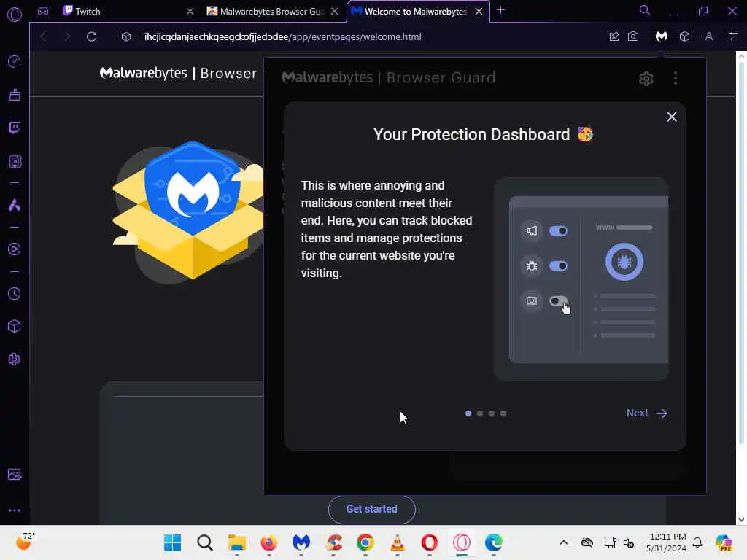Take a snapshot with camera icon
Viewport: 747px width, 560px height.
coord(633,36)
